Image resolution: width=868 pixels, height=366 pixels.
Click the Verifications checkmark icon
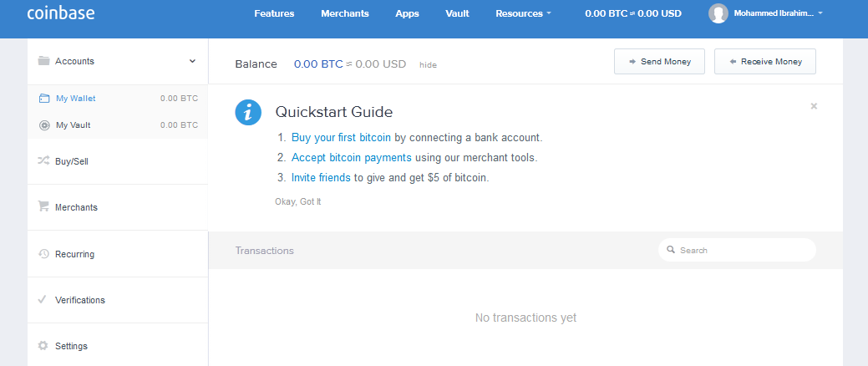pos(42,299)
